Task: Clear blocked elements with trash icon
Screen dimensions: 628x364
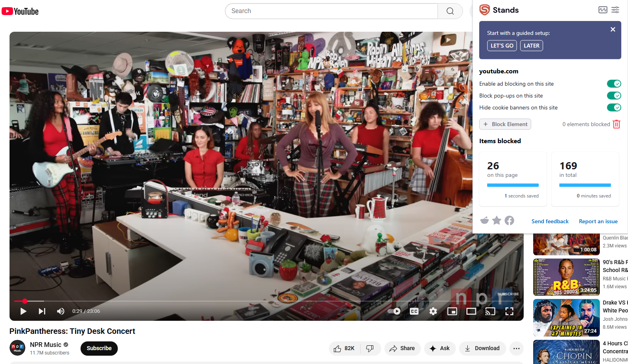Action: [x=616, y=124]
